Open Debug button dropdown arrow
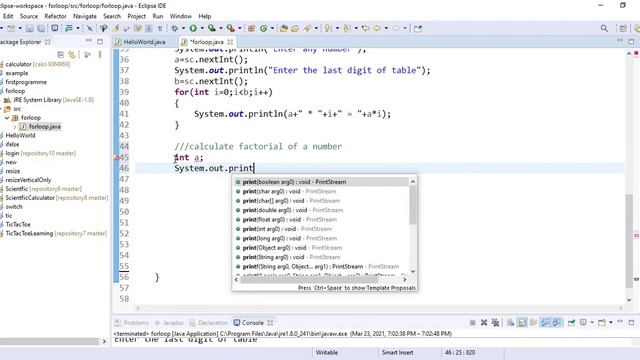The width and height of the screenshot is (640, 360). coord(183,28)
